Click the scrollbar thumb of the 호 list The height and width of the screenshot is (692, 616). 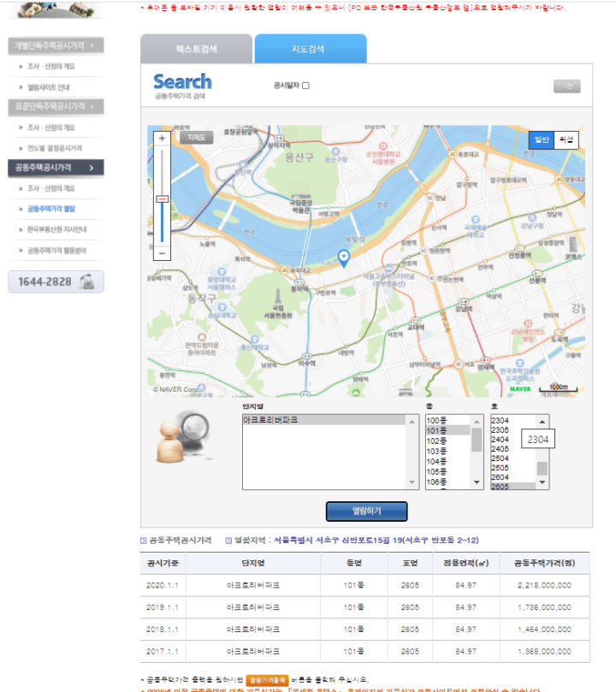click(542, 468)
